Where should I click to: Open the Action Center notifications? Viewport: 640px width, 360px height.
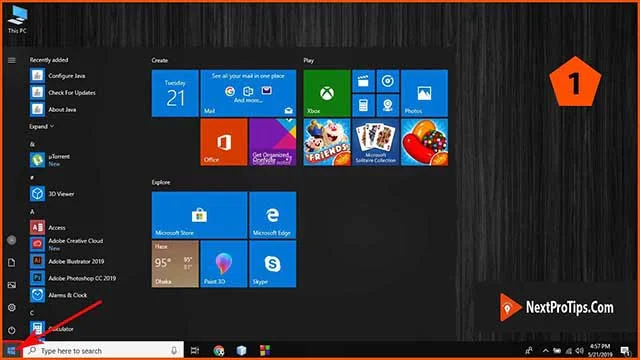(x=625, y=351)
